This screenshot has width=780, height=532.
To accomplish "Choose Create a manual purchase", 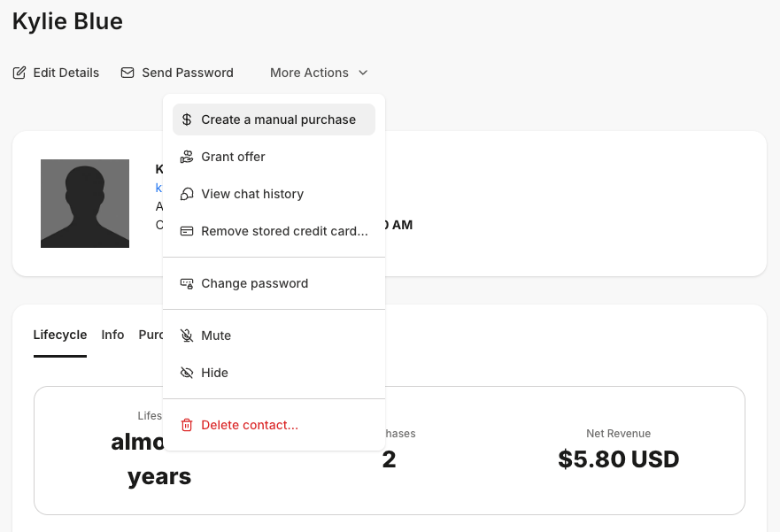I will [274, 120].
